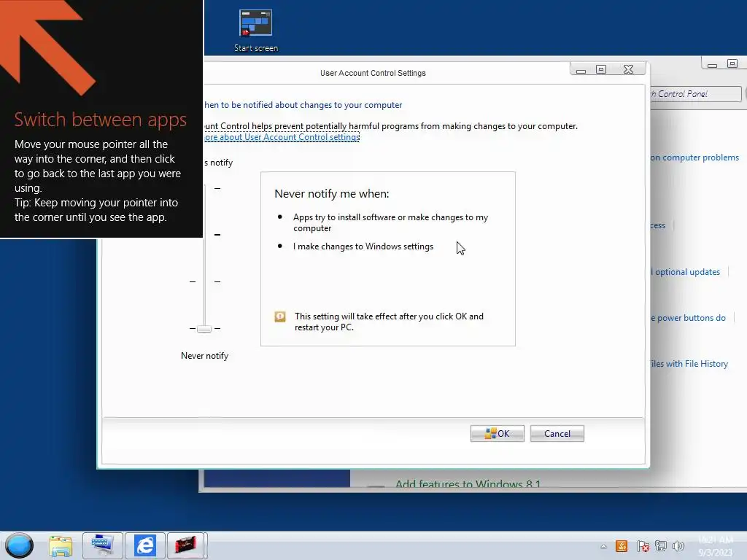Maximize the Control Panel window behind

[x=732, y=63]
